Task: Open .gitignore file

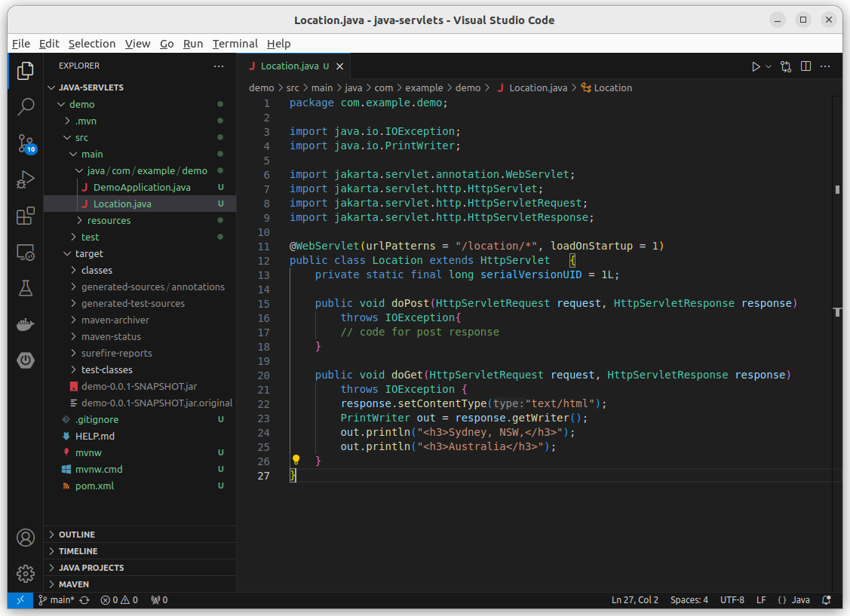Action: point(140,419)
